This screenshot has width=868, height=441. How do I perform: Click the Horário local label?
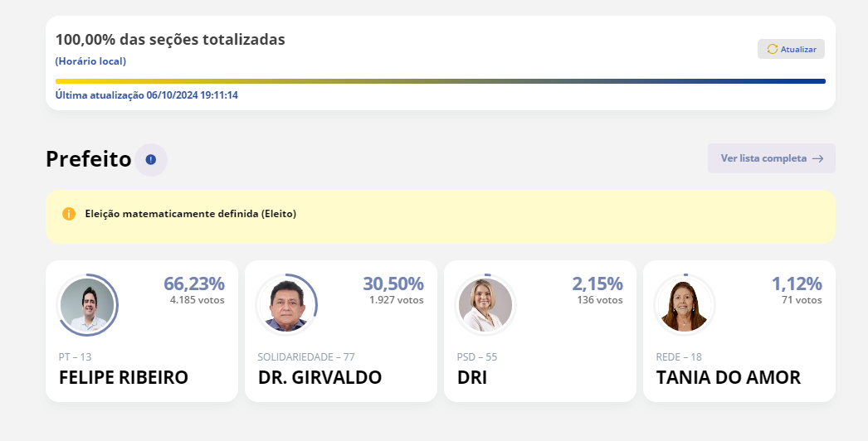tap(90, 61)
